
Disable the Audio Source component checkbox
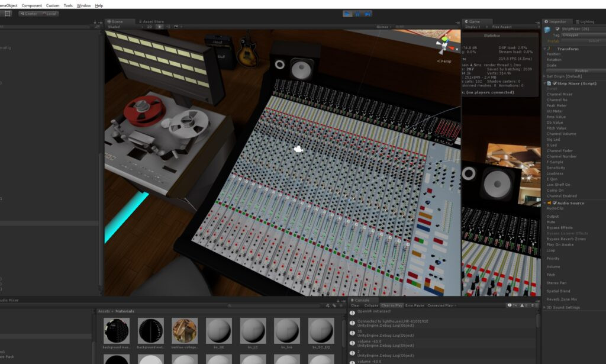point(555,203)
